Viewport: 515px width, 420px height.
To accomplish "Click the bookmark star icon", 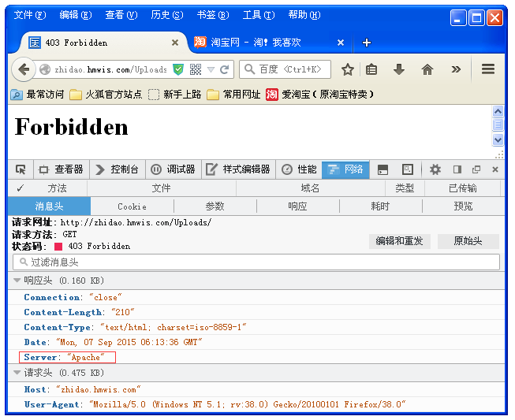I will tap(348, 69).
